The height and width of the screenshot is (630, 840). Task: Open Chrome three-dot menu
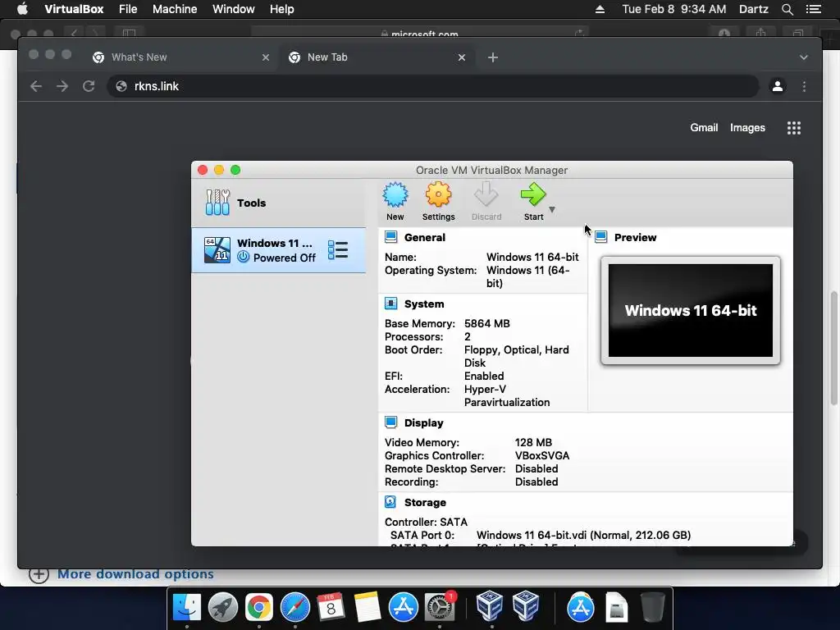point(804,86)
